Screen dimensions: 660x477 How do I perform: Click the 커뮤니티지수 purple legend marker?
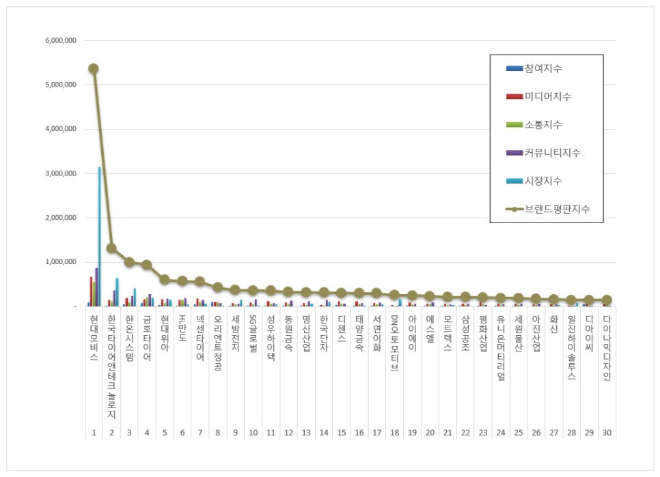pyautogui.click(x=514, y=152)
